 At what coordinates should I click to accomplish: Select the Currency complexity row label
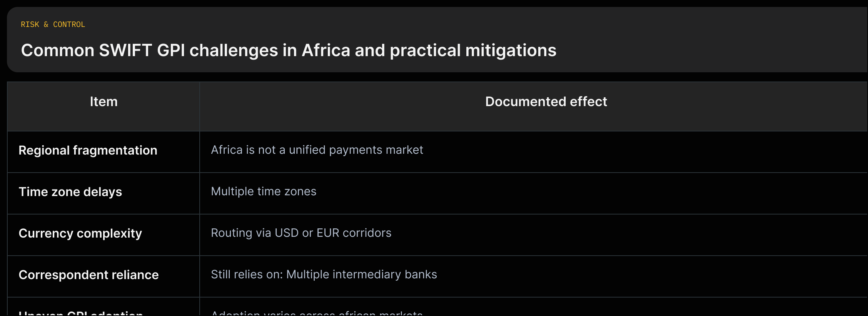point(80,233)
